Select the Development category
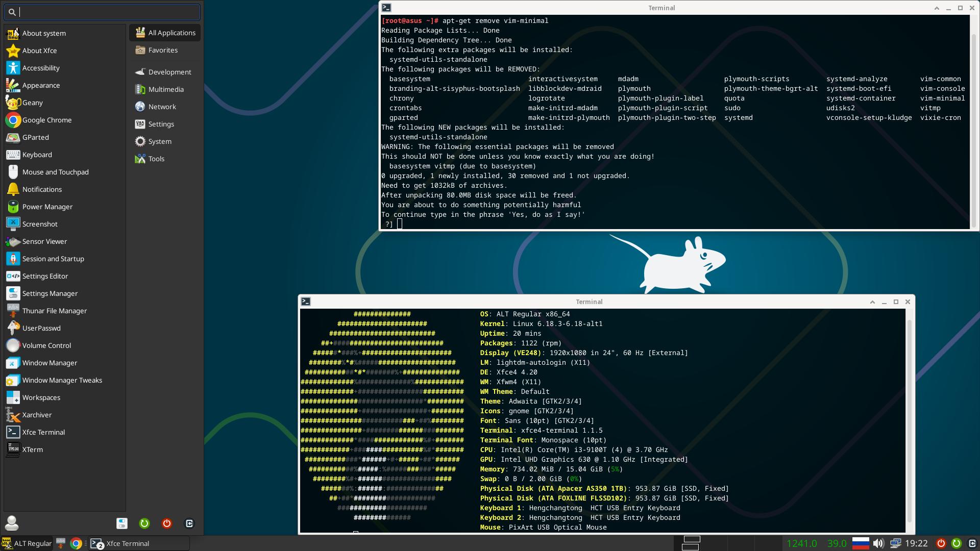The width and height of the screenshot is (980, 551). coord(169,72)
